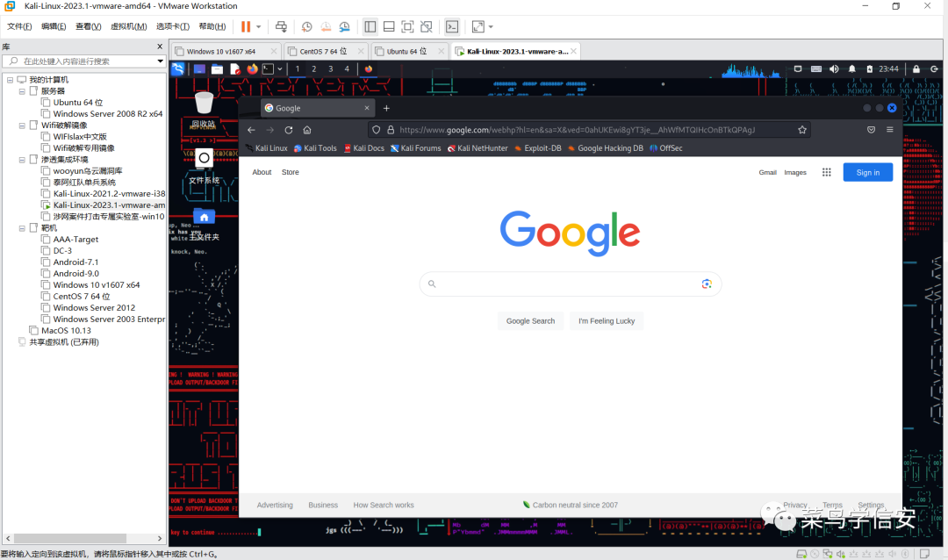The image size is (948, 560).
Task: Open the power options dropdown next to pause
Action: 259,26
